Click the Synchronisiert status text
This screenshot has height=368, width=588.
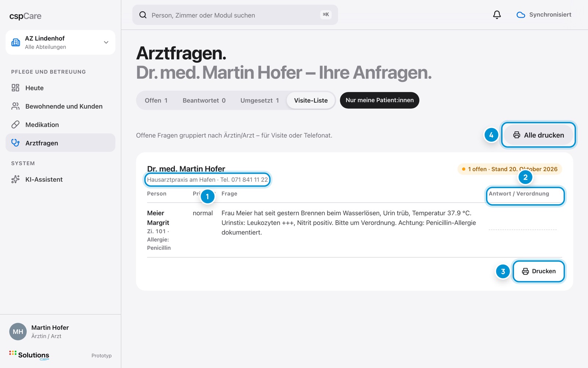click(550, 15)
